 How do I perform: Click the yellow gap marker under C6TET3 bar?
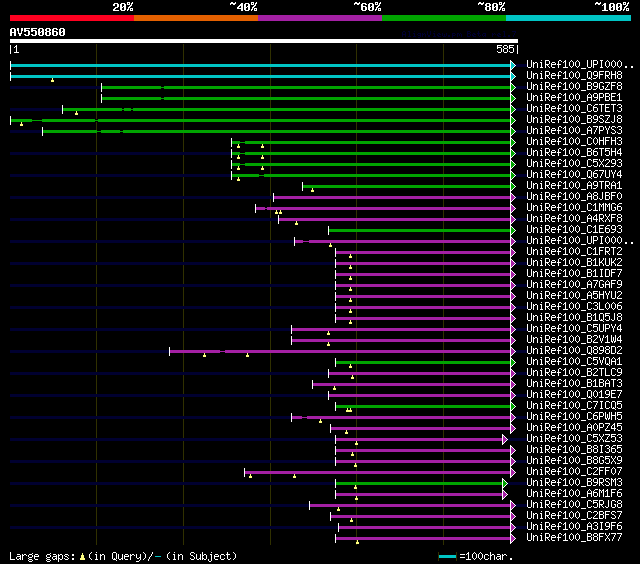pyautogui.click(x=76, y=113)
